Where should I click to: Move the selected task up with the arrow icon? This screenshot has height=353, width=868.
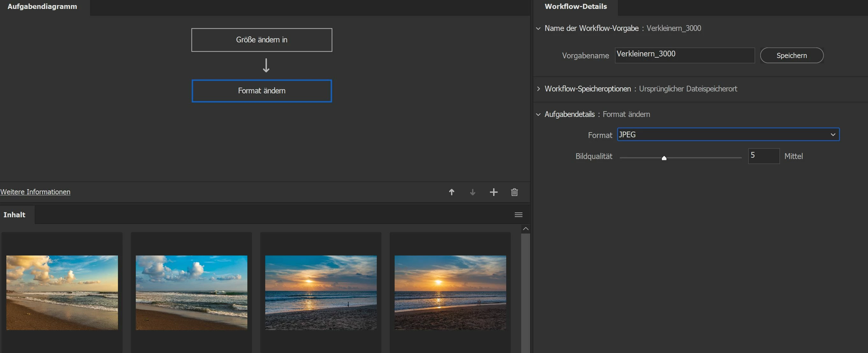point(451,192)
